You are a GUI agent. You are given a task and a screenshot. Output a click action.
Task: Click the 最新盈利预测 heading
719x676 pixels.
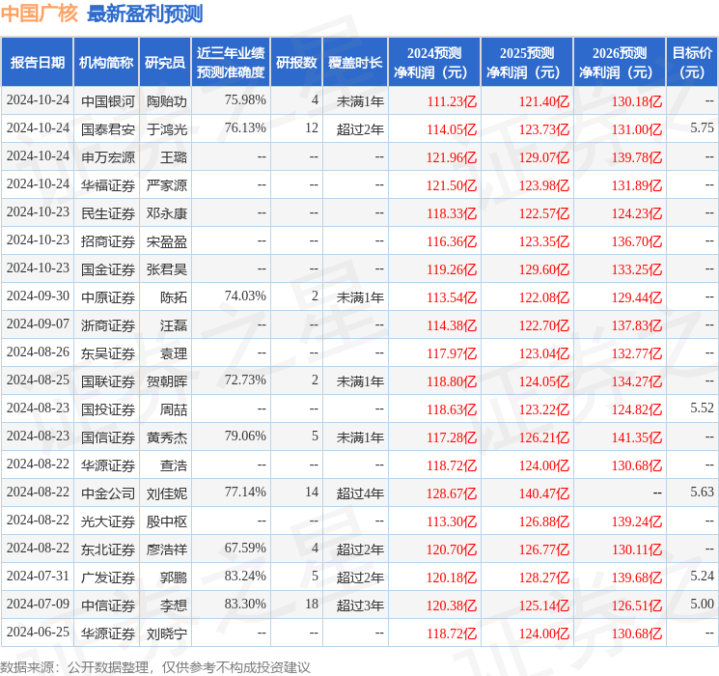(x=145, y=13)
